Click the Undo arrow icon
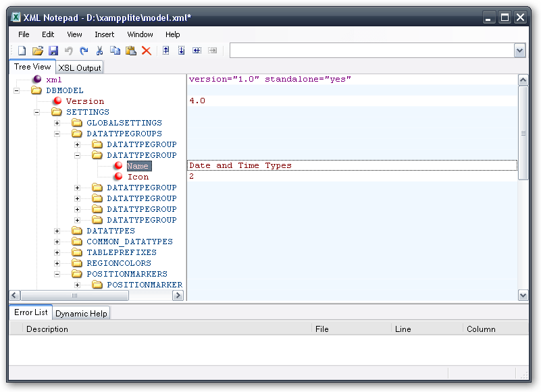Screen dimensions: 541x392 (69, 51)
